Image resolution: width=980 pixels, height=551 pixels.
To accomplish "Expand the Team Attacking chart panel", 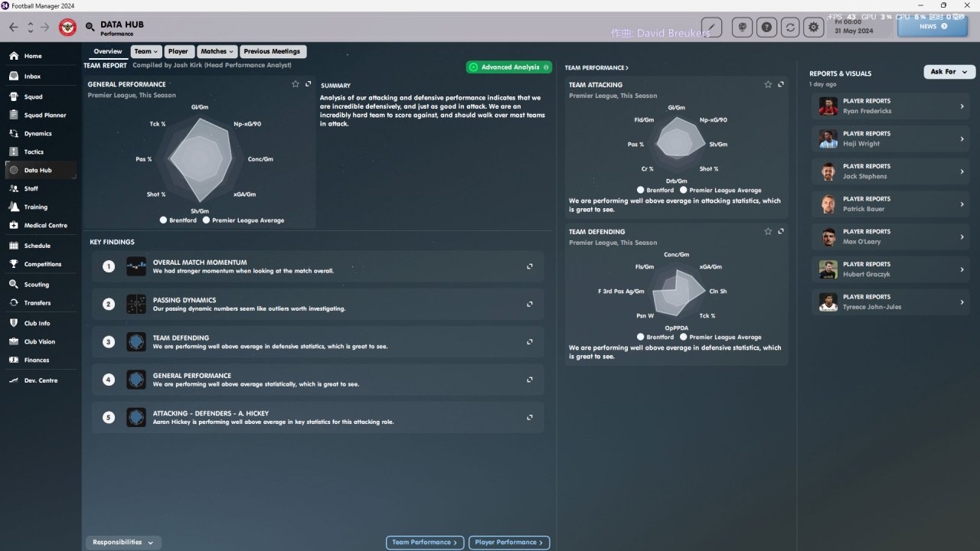I will (x=781, y=85).
